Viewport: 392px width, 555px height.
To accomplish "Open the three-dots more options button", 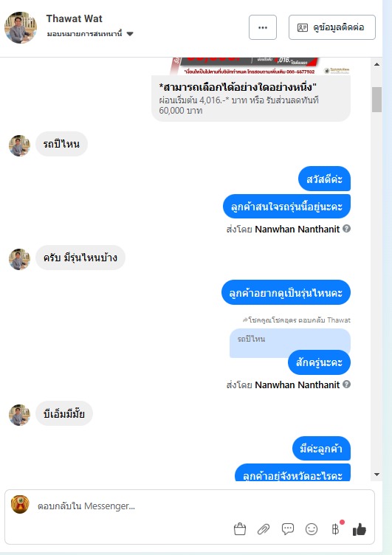I will [x=263, y=27].
